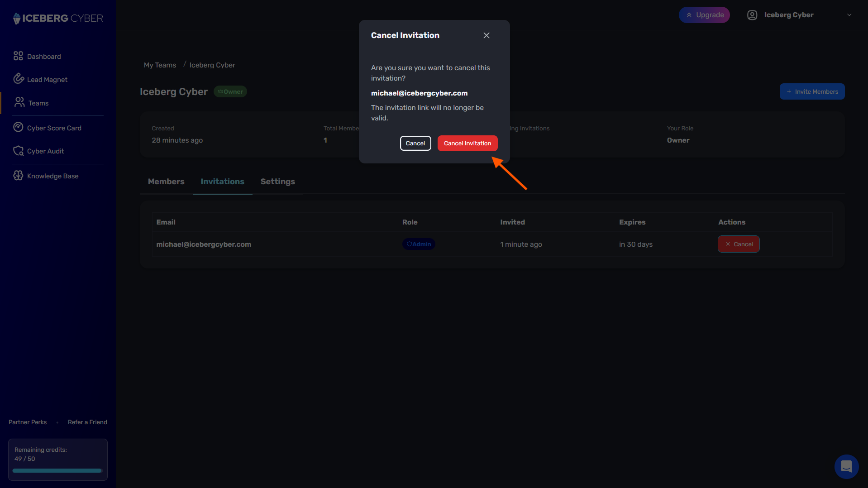Go to My Teams breadcrumb
The image size is (868, 488).
(160, 65)
